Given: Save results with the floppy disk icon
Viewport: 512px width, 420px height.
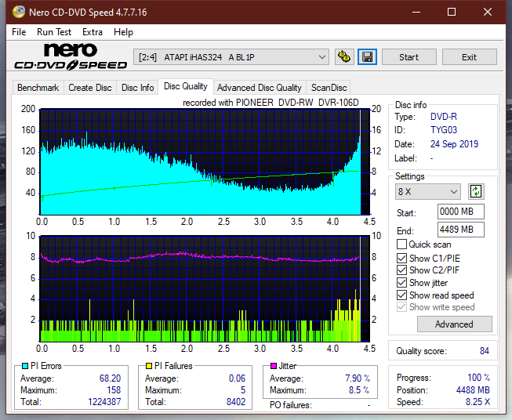Looking at the screenshot, I should click(x=367, y=57).
